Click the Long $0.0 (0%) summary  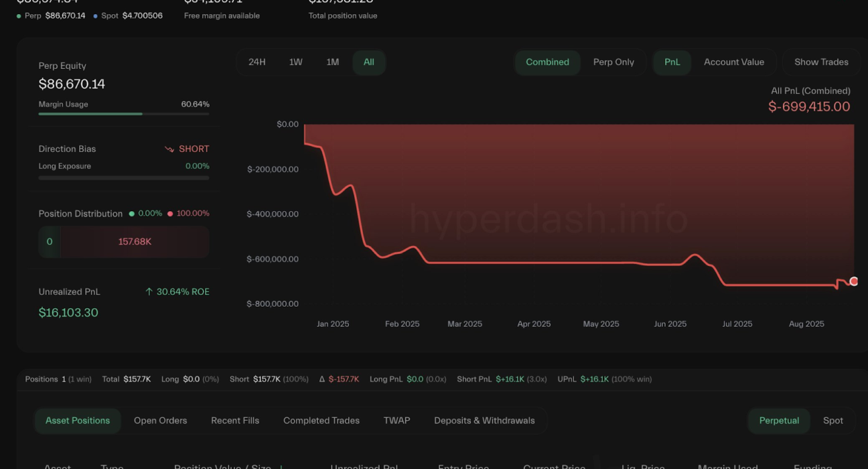click(x=190, y=379)
